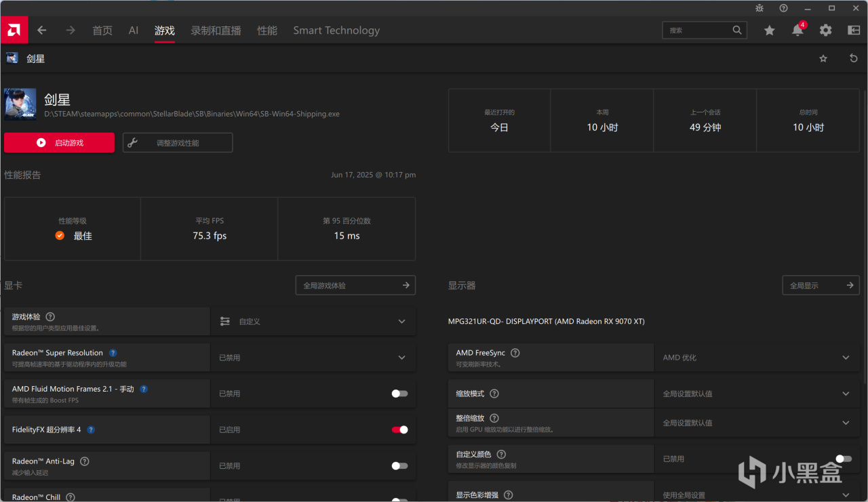Enable AMD Fluid Motion Frames 2.1 toggle
The width and height of the screenshot is (868, 502).
point(399,394)
